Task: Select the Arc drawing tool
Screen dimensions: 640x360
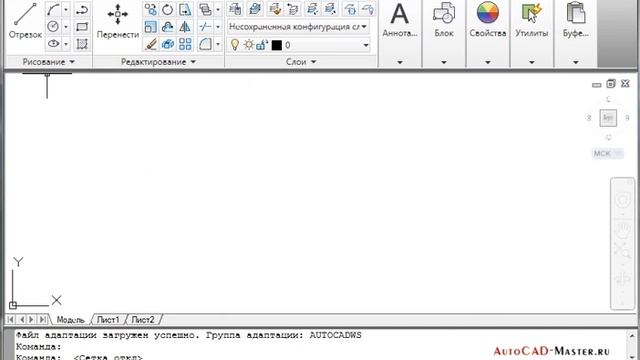Action: coord(53,9)
